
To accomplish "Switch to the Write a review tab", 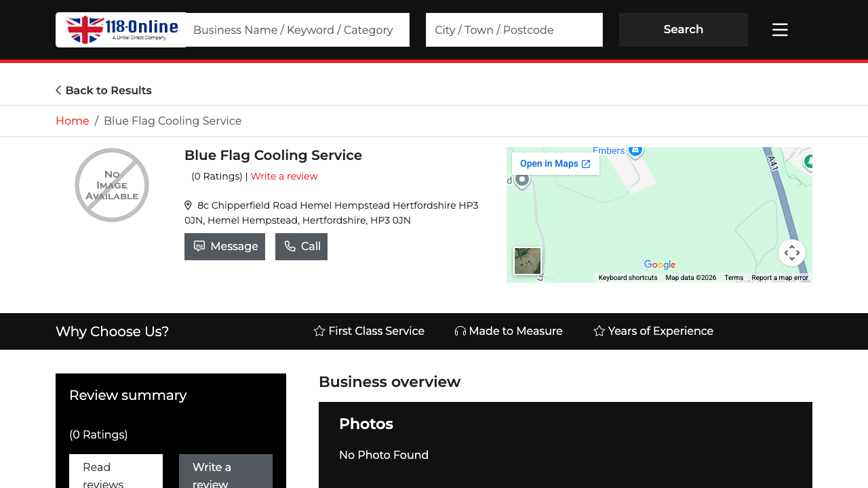I will [225, 474].
